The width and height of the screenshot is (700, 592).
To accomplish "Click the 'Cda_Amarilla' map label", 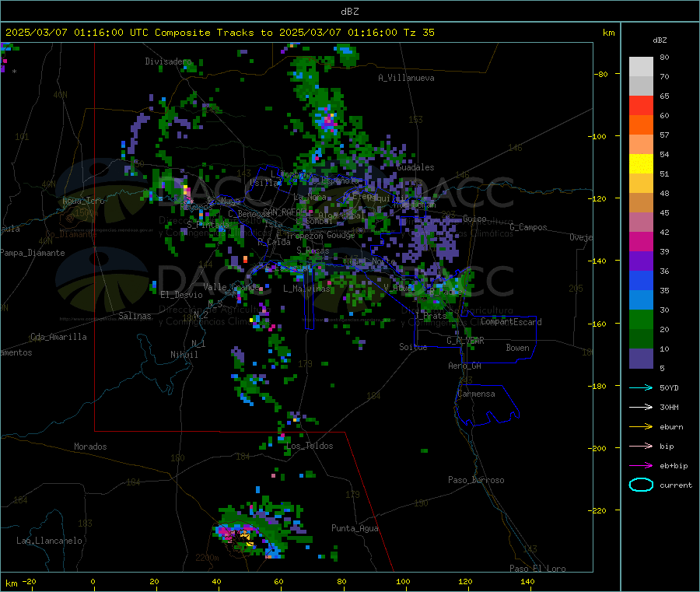I will tap(58, 337).
